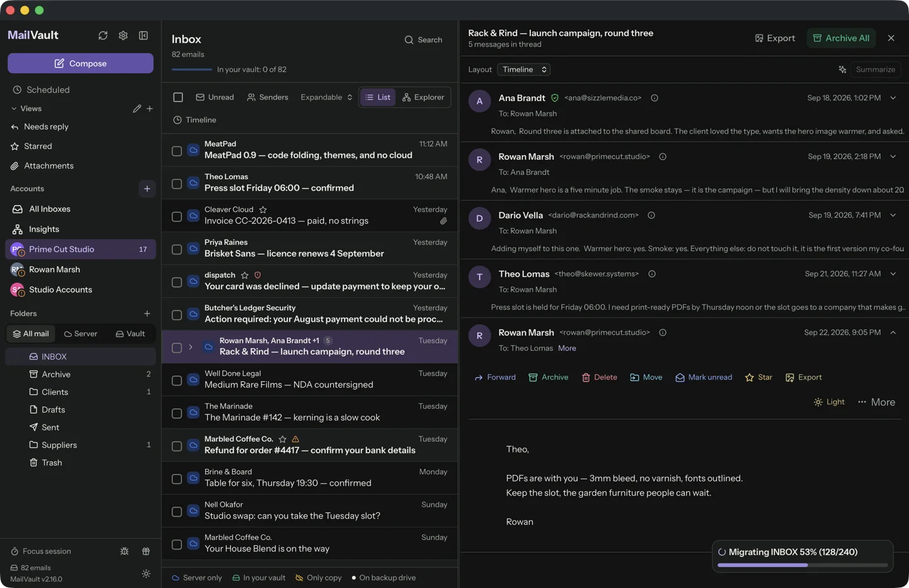
Task: Click verified shield next to Ana Brandt
Action: (555, 98)
